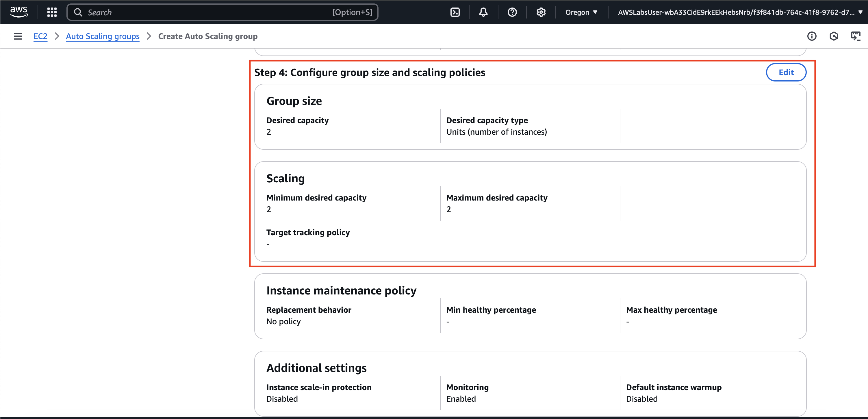Go to EC2 breadcrumb link

(x=40, y=36)
